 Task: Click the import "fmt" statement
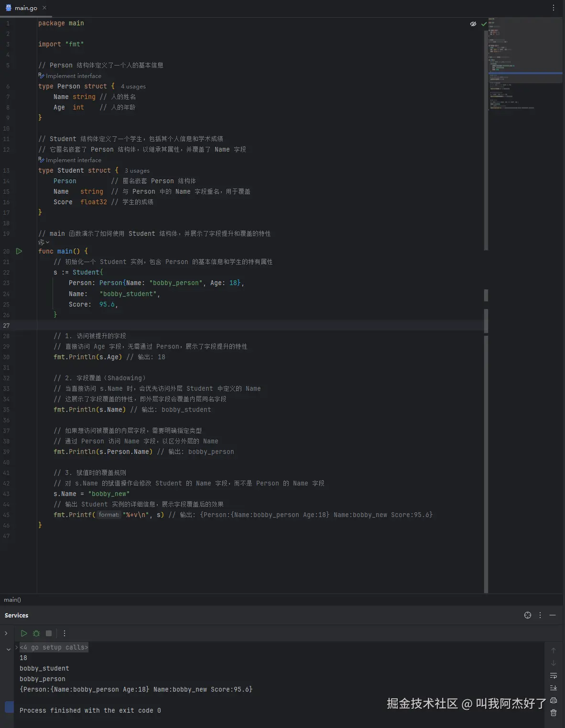[61, 44]
